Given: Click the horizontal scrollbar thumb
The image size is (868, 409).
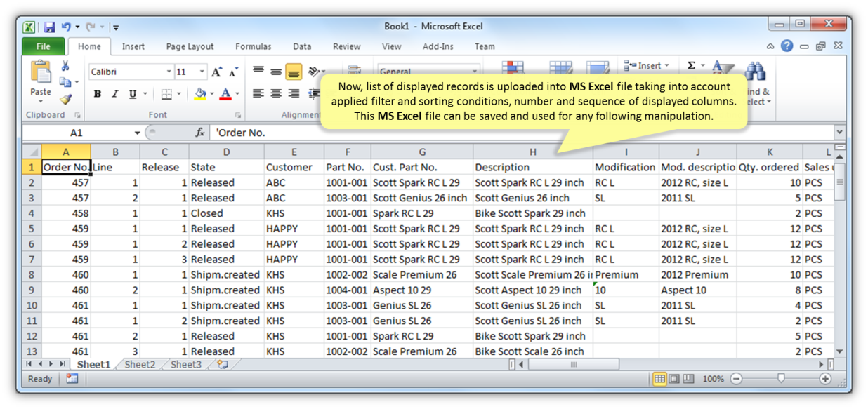Looking at the screenshot, I should (x=573, y=365).
